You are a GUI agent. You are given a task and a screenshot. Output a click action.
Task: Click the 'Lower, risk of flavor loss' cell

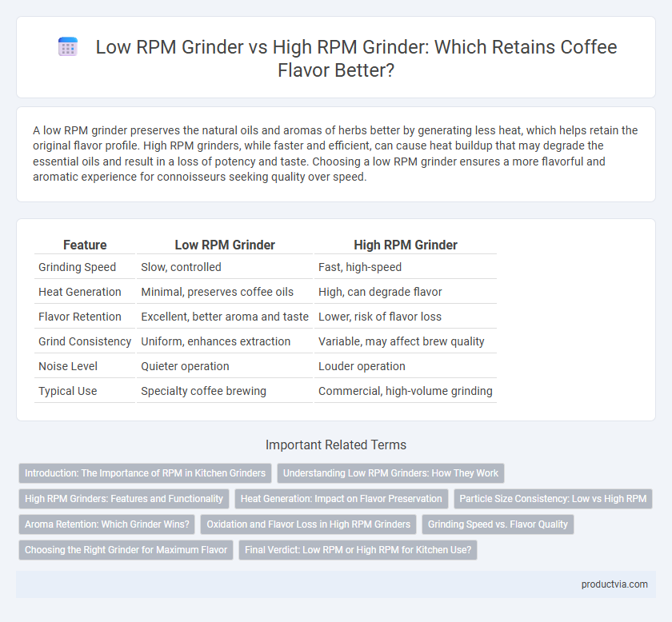click(380, 317)
